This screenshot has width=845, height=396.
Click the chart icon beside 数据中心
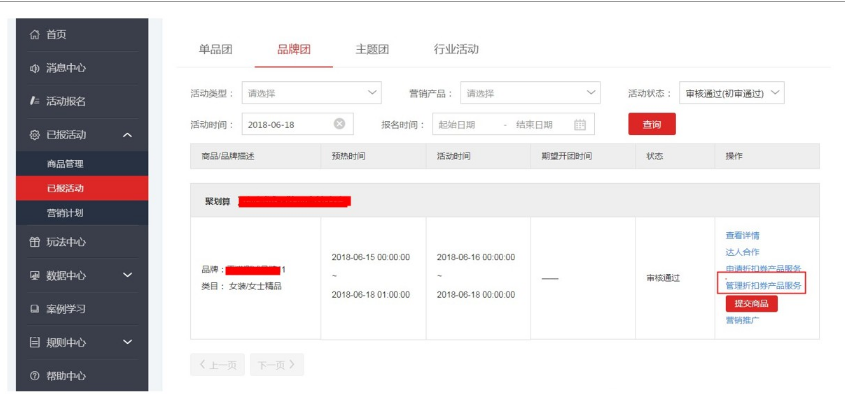34,276
